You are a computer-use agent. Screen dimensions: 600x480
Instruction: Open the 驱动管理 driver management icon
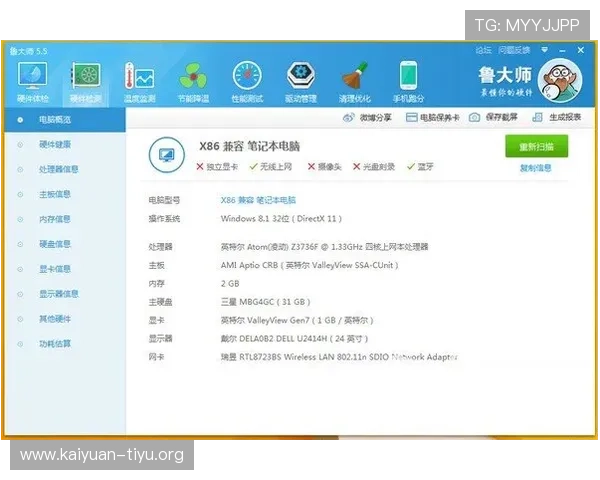(301, 82)
